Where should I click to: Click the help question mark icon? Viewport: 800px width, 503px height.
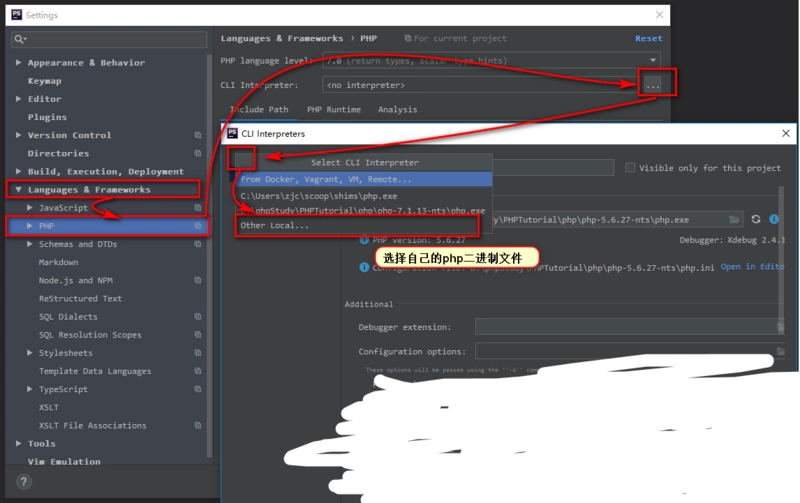point(24,482)
